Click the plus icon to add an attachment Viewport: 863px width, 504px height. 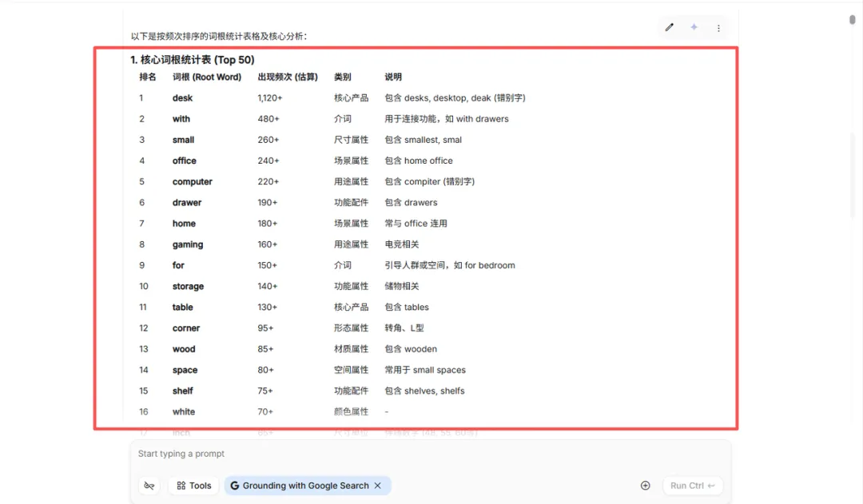tap(645, 485)
